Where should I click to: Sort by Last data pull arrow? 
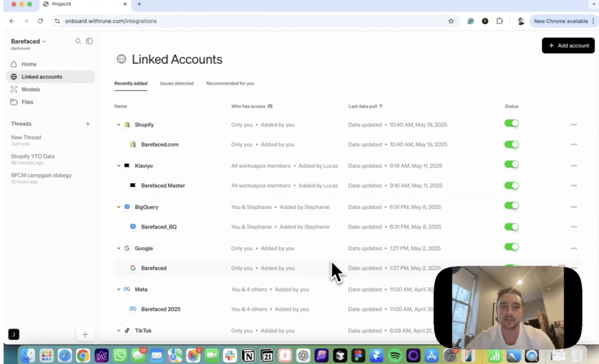point(381,106)
